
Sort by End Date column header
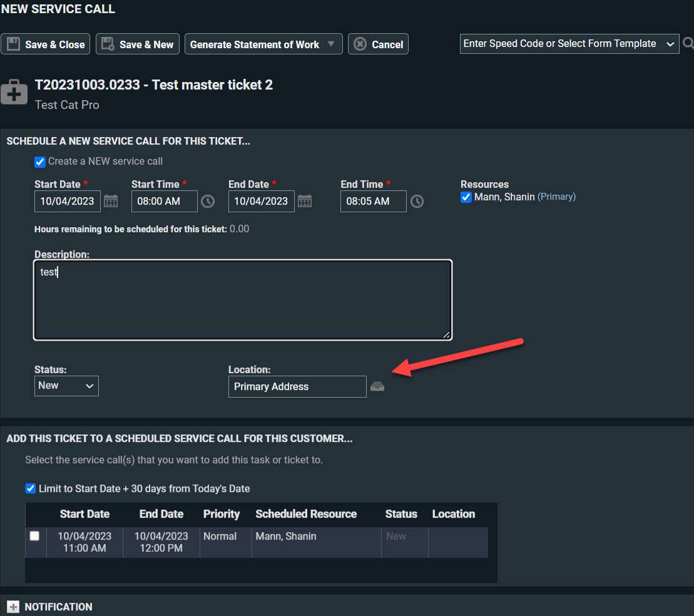(161, 514)
